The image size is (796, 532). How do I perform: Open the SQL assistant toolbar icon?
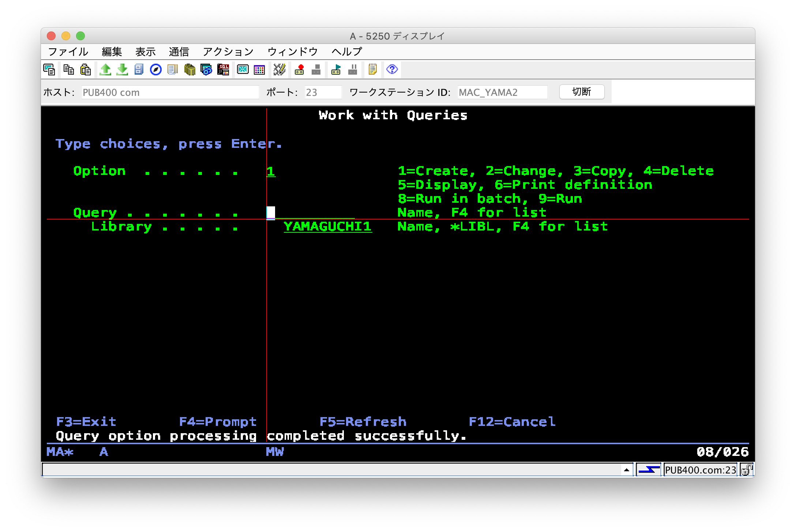point(222,70)
